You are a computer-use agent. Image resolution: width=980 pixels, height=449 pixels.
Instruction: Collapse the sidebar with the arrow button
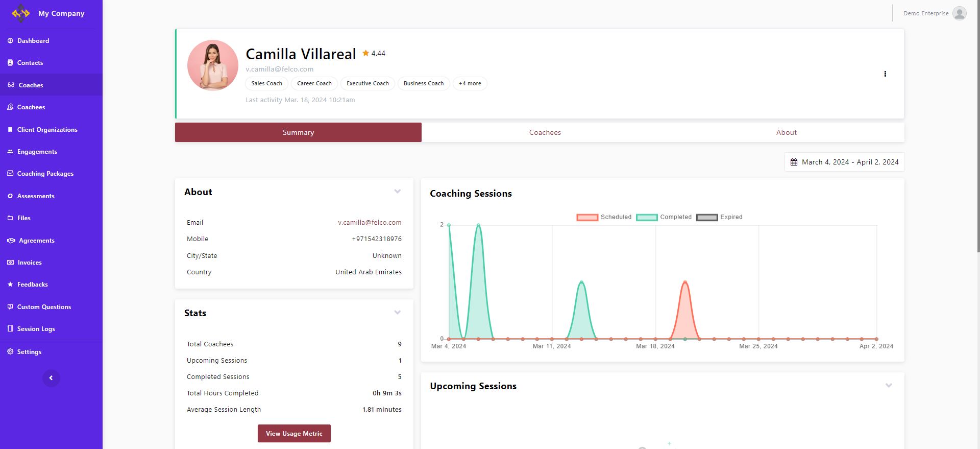tap(51, 378)
